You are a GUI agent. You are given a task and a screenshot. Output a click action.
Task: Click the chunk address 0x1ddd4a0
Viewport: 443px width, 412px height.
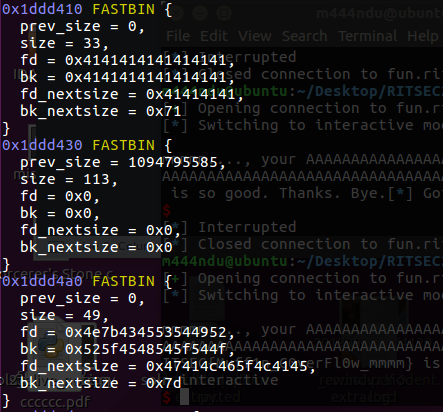[42, 281]
